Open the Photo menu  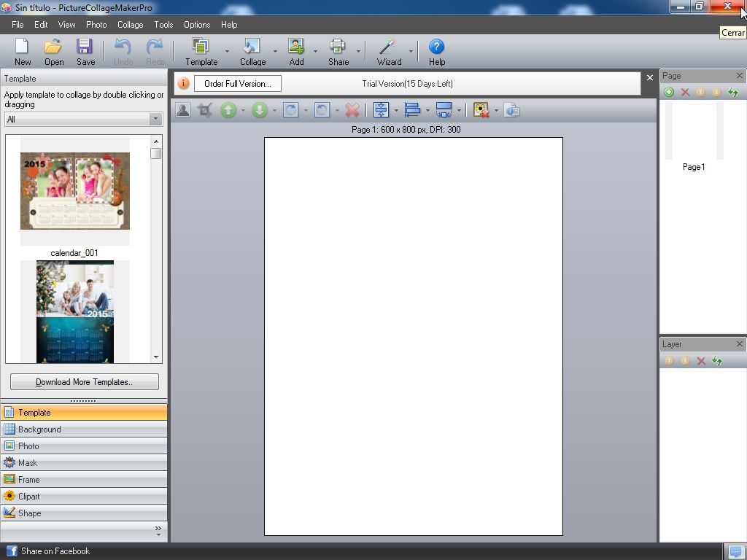pyautogui.click(x=96, y=25)
